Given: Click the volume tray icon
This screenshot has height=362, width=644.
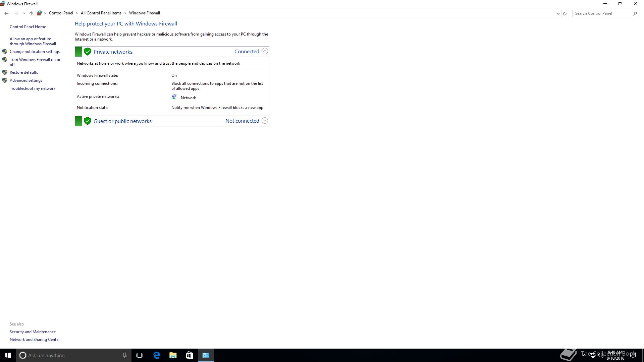Looking at the screenshot, I should coord(600,355).
